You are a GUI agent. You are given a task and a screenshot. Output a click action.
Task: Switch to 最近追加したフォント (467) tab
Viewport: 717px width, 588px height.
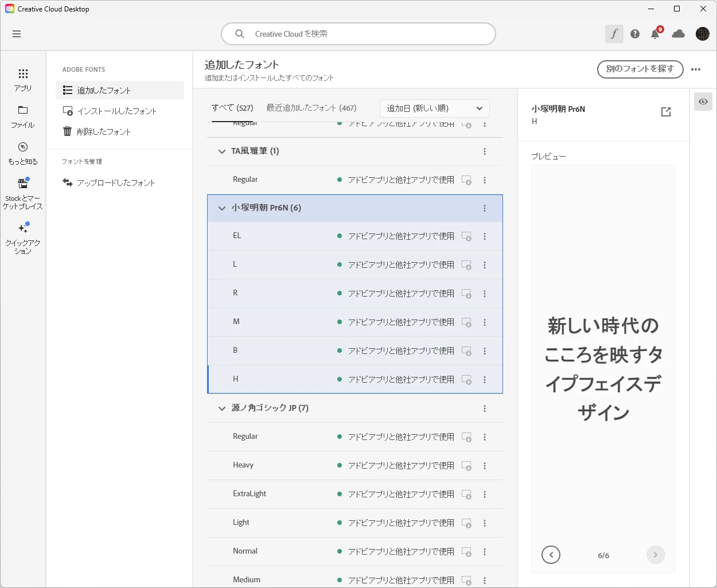tap(311, 108)
